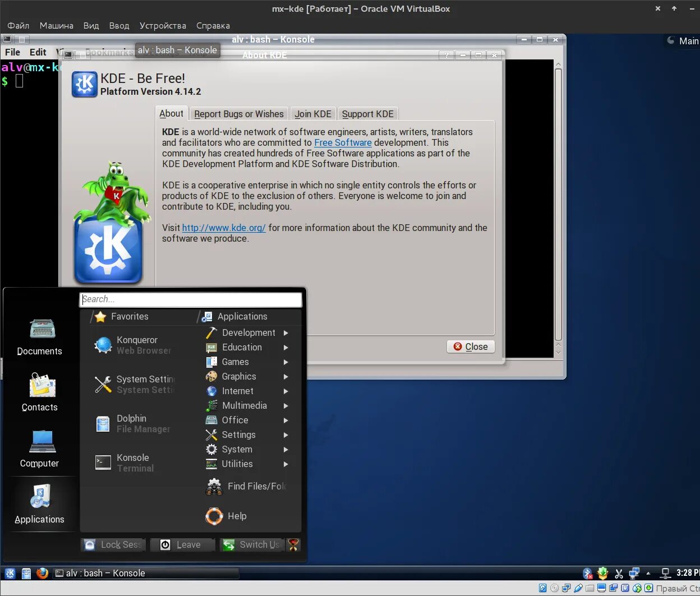Image resolution: width=700 pixels, height=596 pixels.
Task: Click the Lock Session button
Action: (113, 544)
